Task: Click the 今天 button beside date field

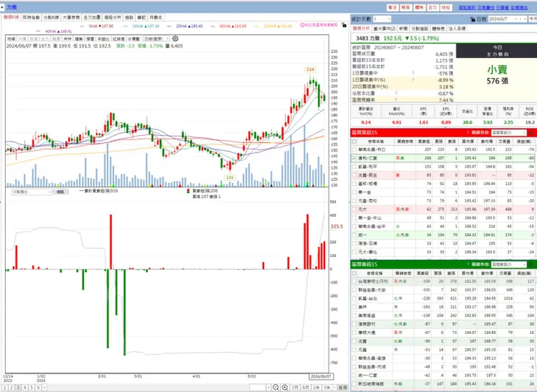Action: [533, 19]
